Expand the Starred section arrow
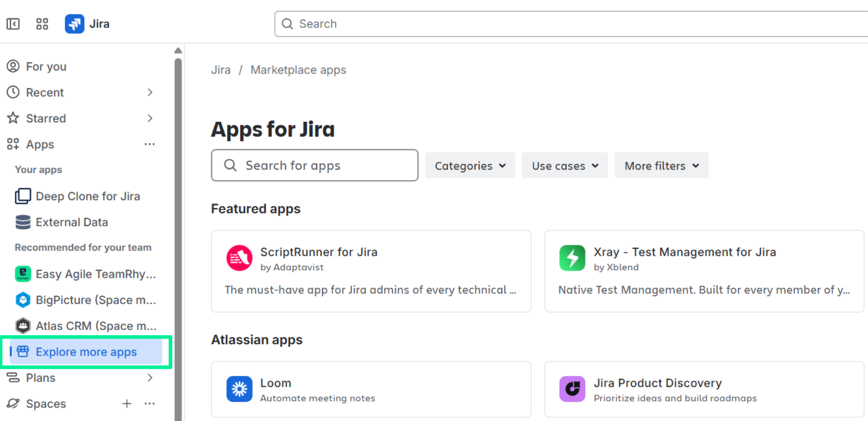868x421 pixels. (x=150, y=118)
